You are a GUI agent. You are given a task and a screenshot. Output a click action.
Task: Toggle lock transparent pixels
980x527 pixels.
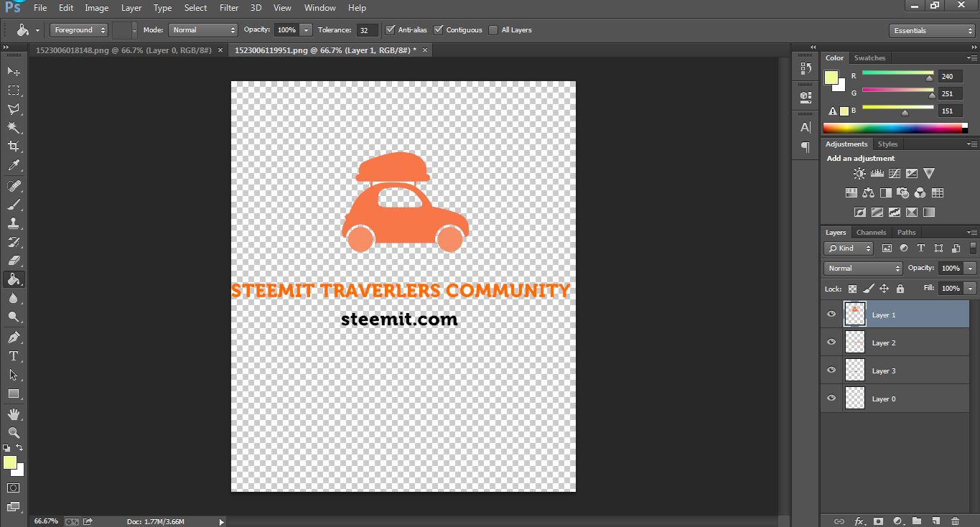[x=853, y=289]
